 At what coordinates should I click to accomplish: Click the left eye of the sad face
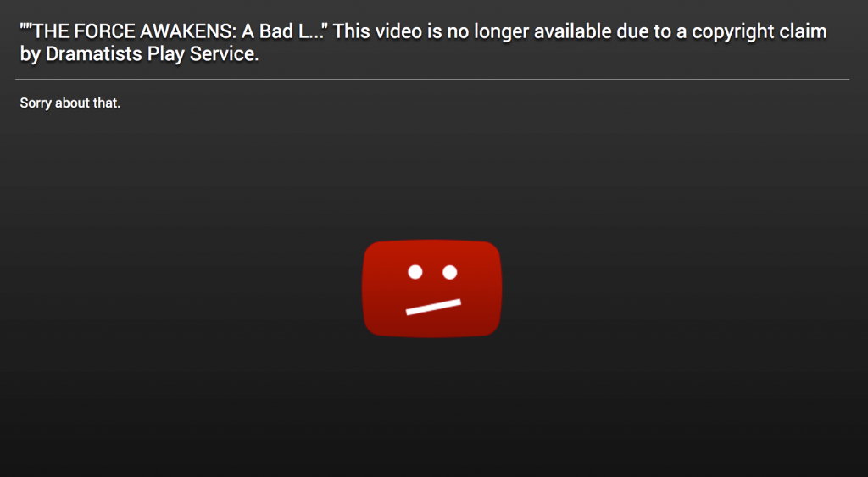click(415, 272)
